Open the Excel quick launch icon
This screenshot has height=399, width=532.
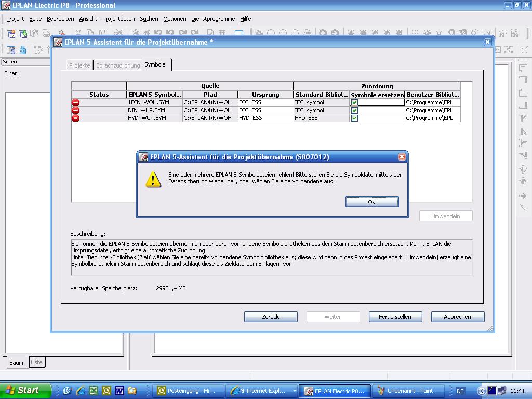94,391
